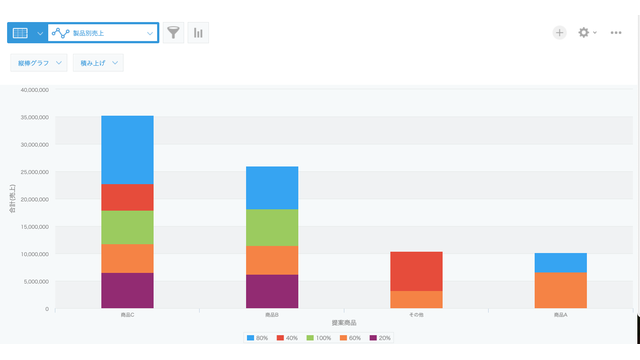Expand the view type chevron beside table icon
640x360 pixels.
pyautogui.click(x=40, y=33)
